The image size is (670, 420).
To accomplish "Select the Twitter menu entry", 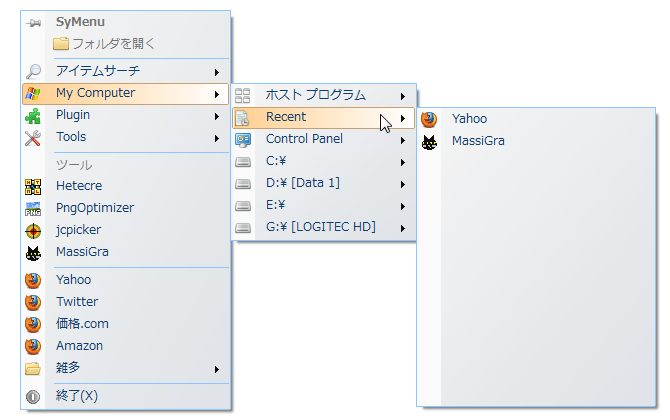I will click(x=126, y=302).
